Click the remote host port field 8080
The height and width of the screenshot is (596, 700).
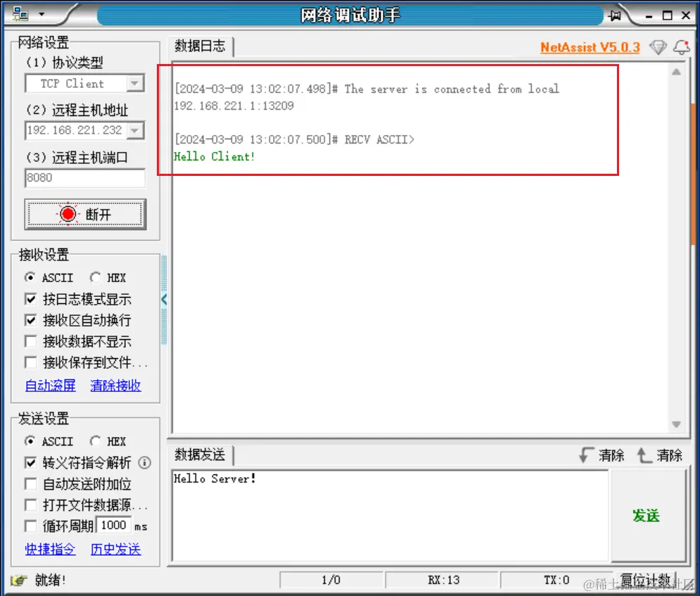85,178
